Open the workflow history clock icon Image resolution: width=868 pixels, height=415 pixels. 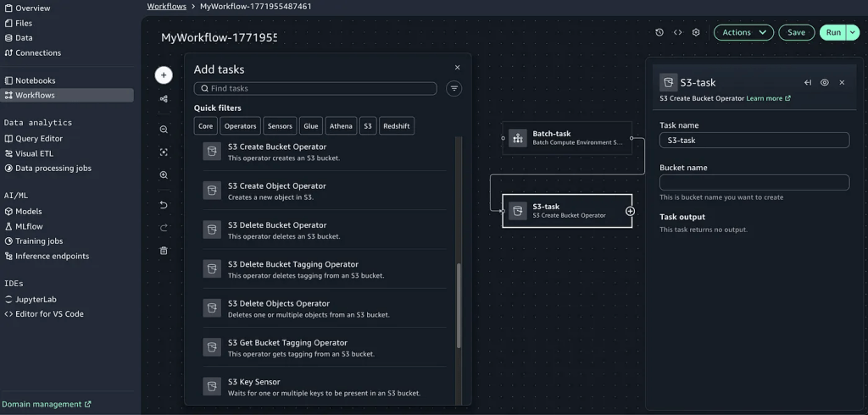[659, 32]
